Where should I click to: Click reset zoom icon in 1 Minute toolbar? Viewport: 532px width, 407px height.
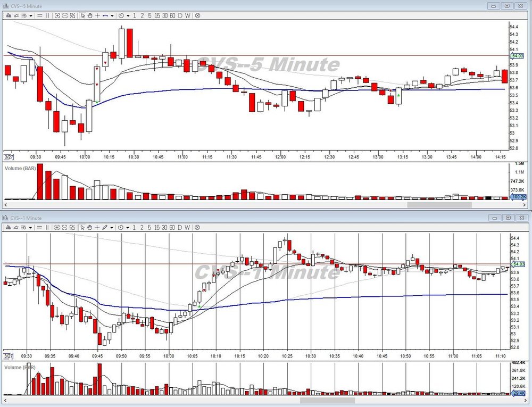point(72,228)
